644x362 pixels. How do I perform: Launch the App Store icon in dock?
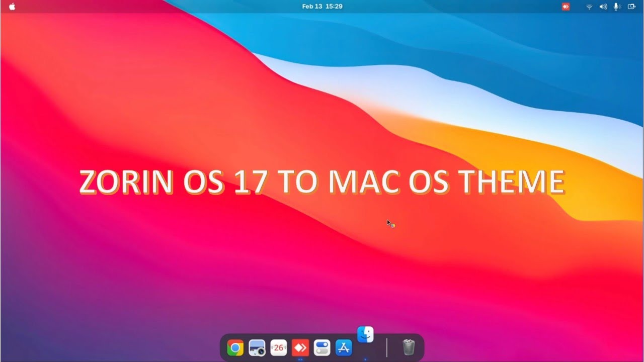(x=344, y=347)
